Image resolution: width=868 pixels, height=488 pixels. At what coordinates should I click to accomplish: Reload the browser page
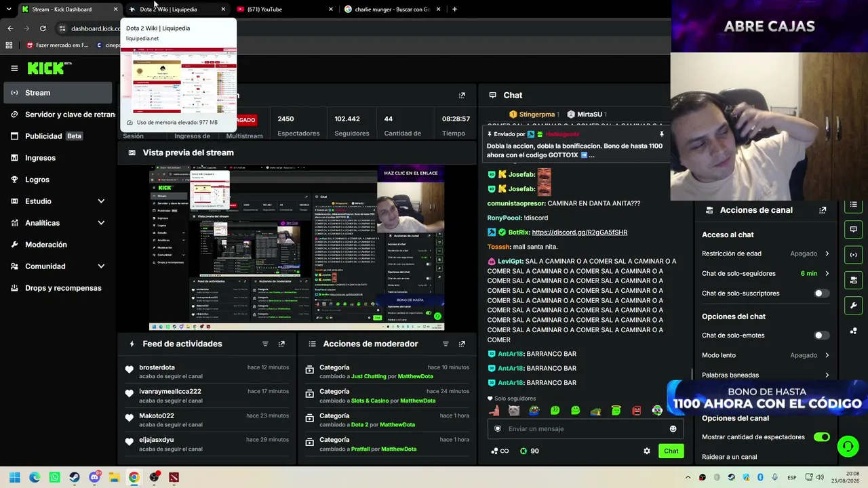[x=43, y=28]
